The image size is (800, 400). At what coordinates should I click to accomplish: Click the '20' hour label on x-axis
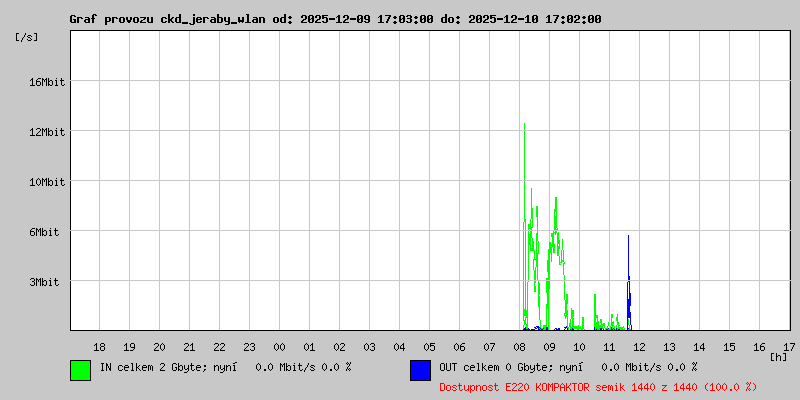coord(160,347)
